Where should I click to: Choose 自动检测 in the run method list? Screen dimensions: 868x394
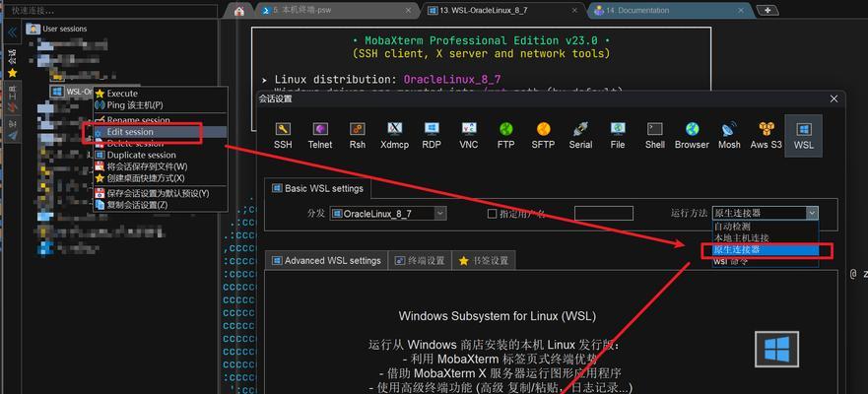tap(765, 227)
